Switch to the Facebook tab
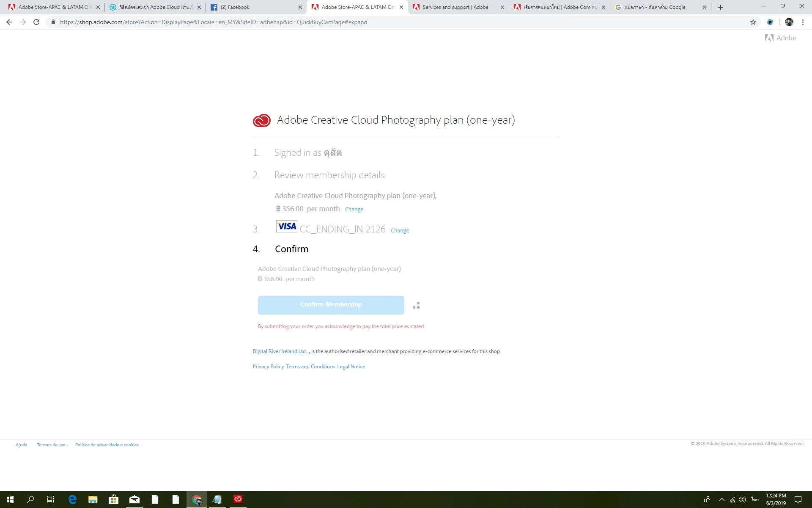The image size is (812, 508). (x=254, y=7)
